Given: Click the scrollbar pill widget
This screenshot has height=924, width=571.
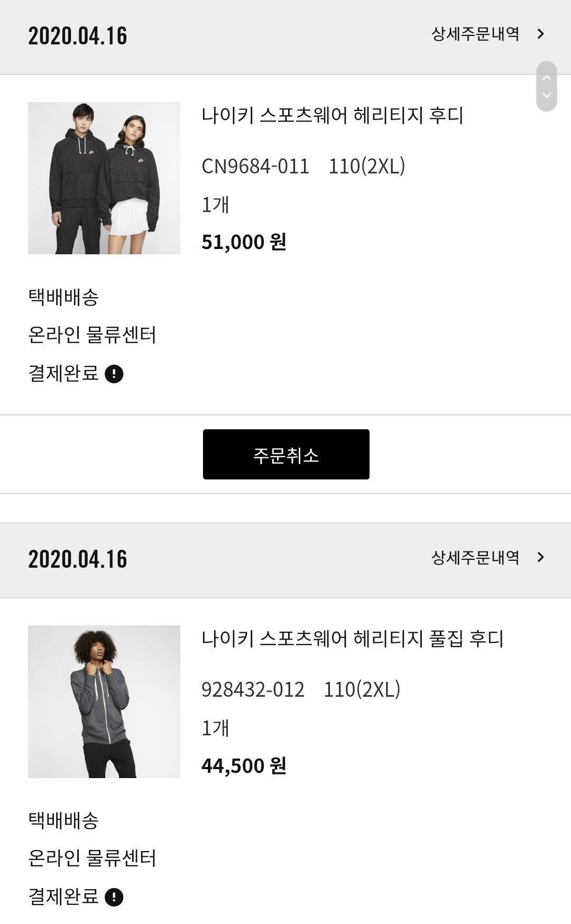Looking at the screenshot, I should point(547,86).
